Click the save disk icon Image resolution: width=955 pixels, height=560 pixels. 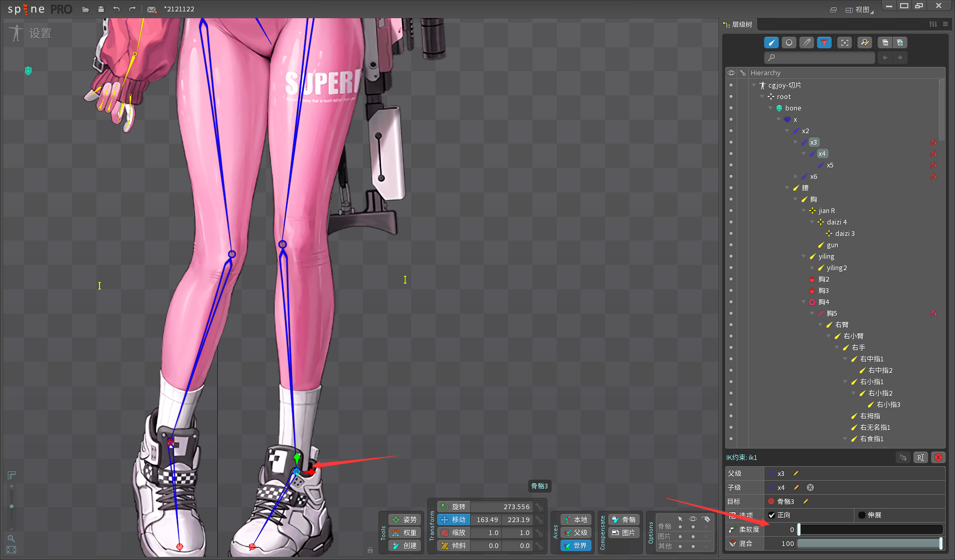(x=101, y=9)
